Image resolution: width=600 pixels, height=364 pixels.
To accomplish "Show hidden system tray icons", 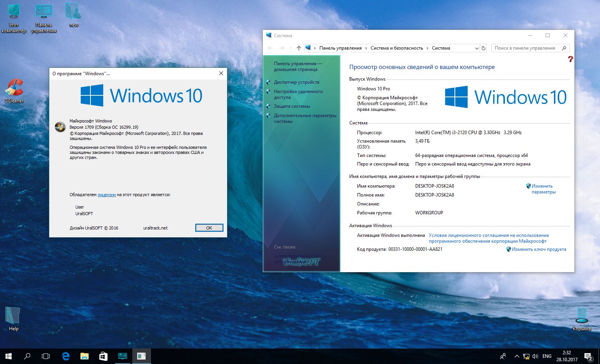I will pos(517,356).
